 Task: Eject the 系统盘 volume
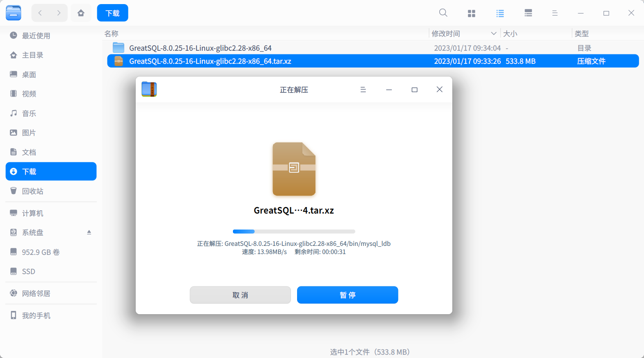(x=89, y=232)
